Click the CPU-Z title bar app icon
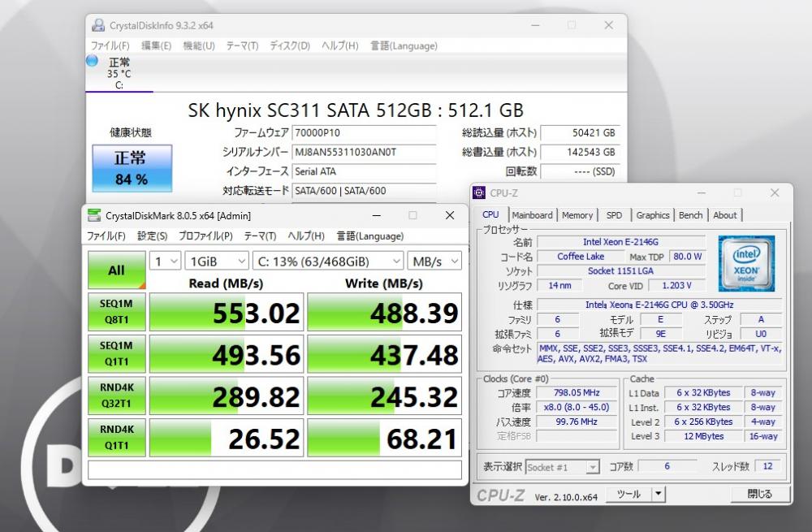Image resolution: width=812 pixels, height=532 pixels. [x=479, y=192]
